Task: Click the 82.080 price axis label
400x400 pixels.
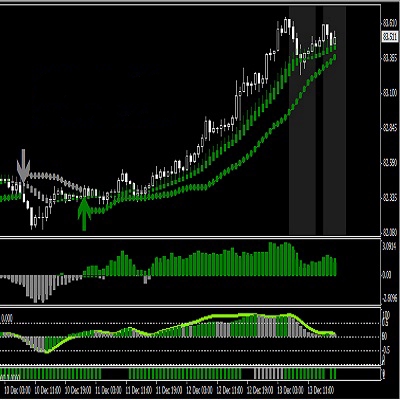Action: tap(390, 231)
